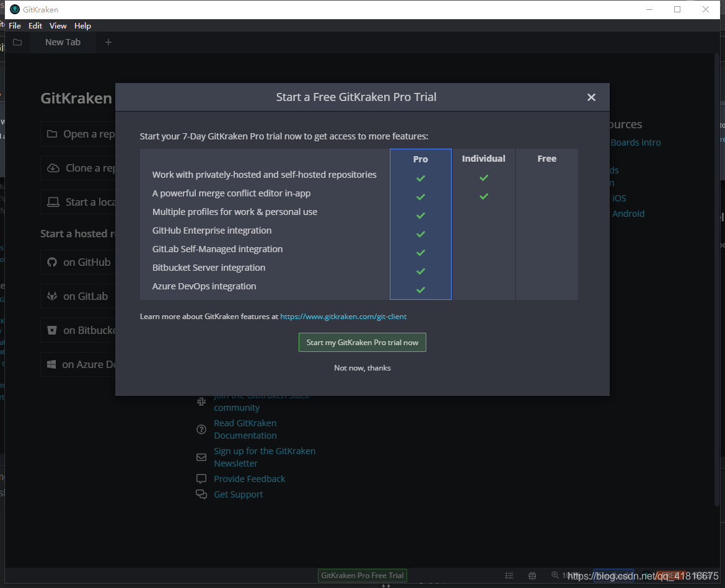
Task: Click the newsletter envelope icon
Action: tap(201, 457)
